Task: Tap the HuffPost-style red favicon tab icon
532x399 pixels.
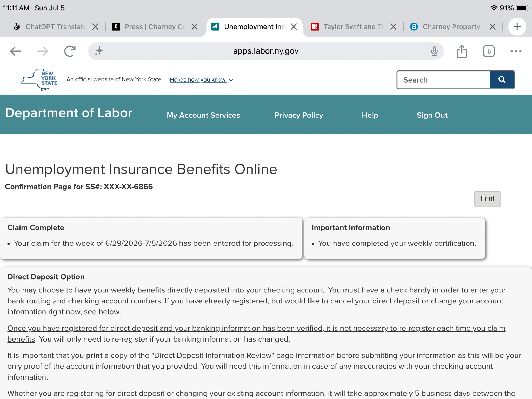Action: 315,26
